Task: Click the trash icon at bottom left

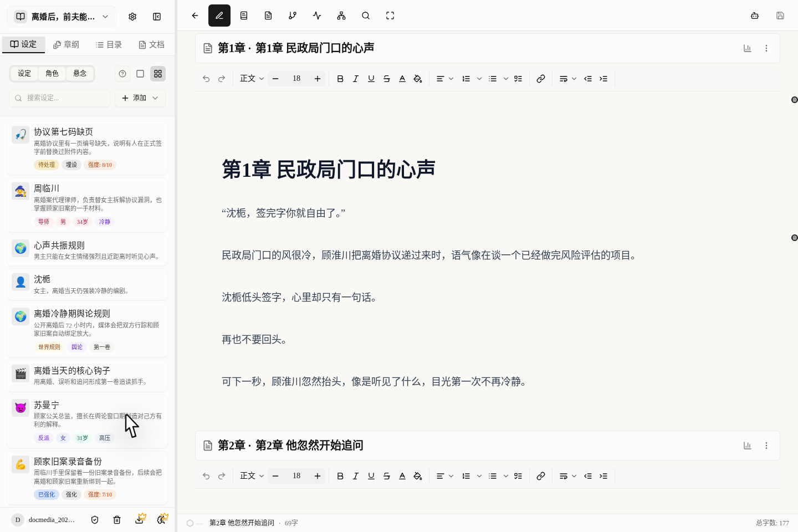Action: (x=117, y=520)
